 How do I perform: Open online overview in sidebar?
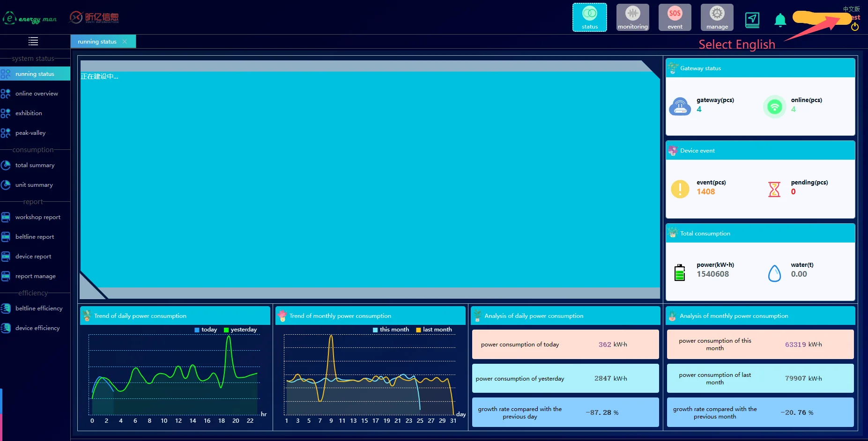37,94
